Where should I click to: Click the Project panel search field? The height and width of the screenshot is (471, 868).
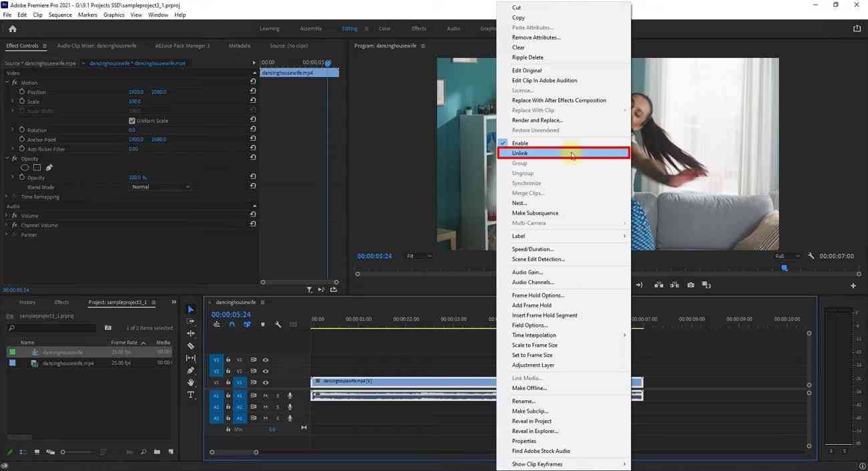pyautogui.click(x=51, y=328)
